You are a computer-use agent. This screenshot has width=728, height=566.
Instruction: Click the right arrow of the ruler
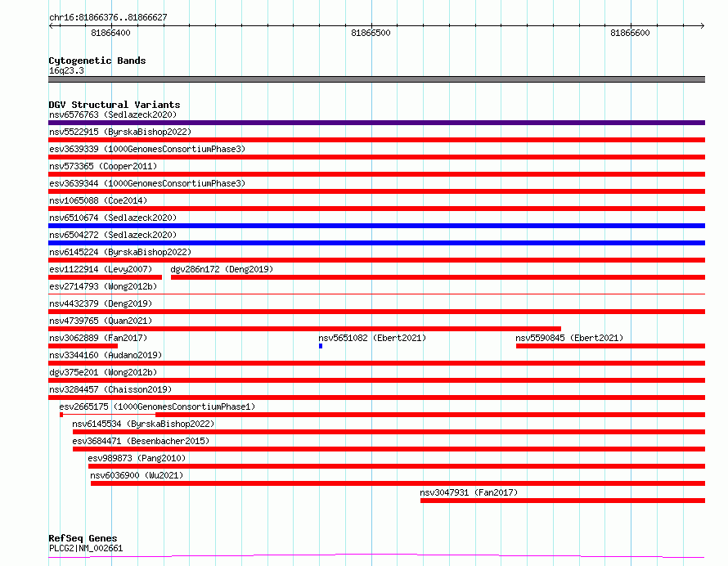coord(703,26)
